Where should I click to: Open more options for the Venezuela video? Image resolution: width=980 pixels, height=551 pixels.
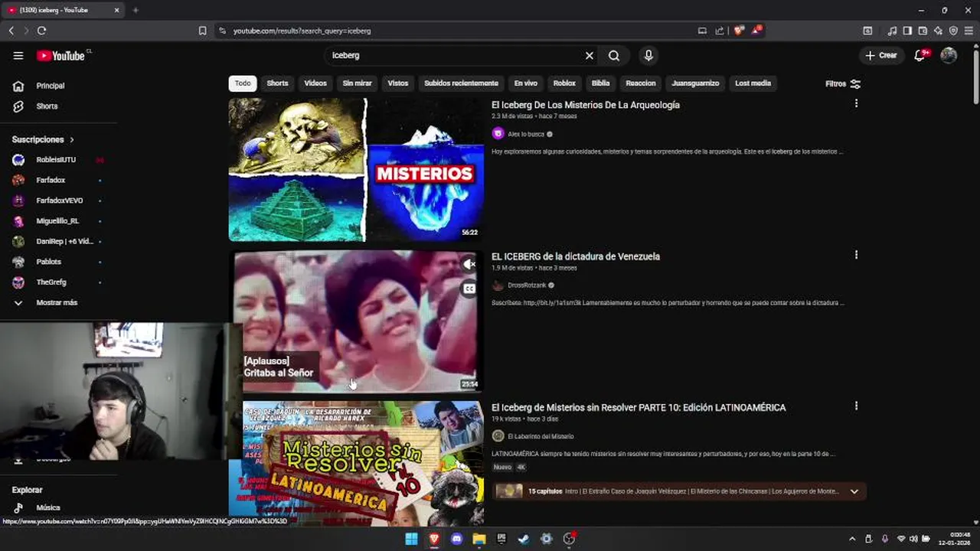pos(856,255)
